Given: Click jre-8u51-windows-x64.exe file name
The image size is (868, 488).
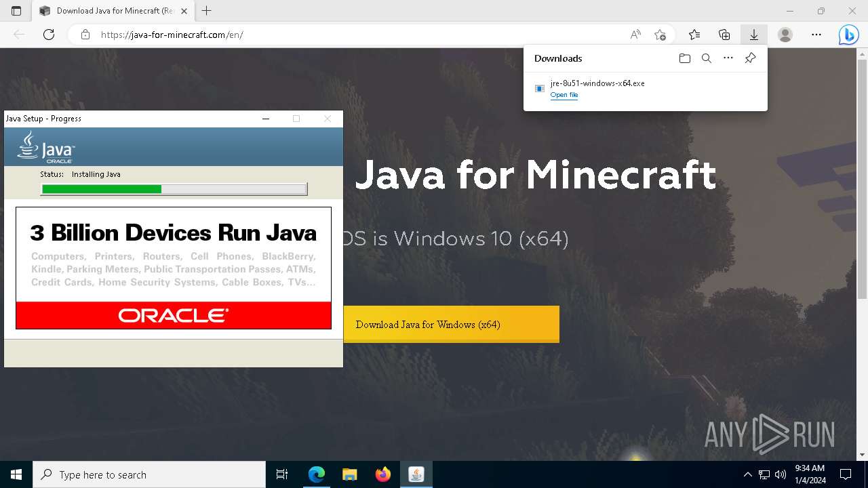Looking at the screenshot, I should click(597, 83).
